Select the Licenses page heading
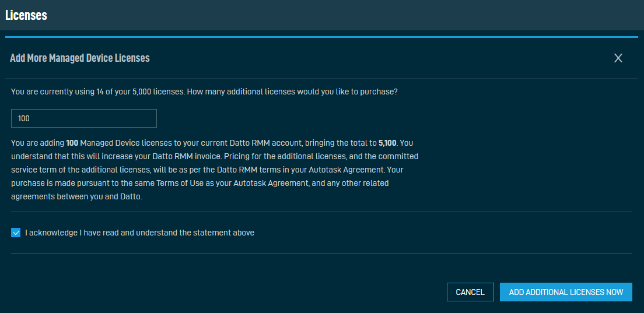The image size is (644, 313). pos(26,16)
